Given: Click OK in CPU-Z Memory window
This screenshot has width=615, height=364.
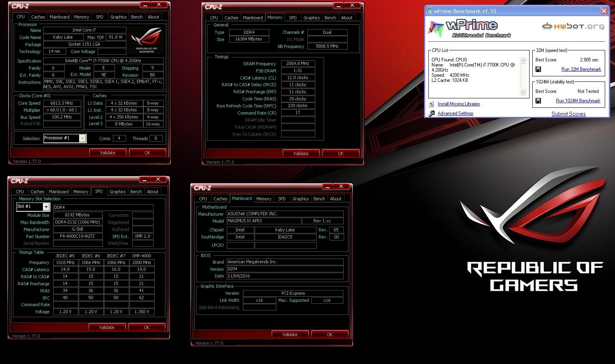Looking at the screenshot, I should click(x=341, y=153).
